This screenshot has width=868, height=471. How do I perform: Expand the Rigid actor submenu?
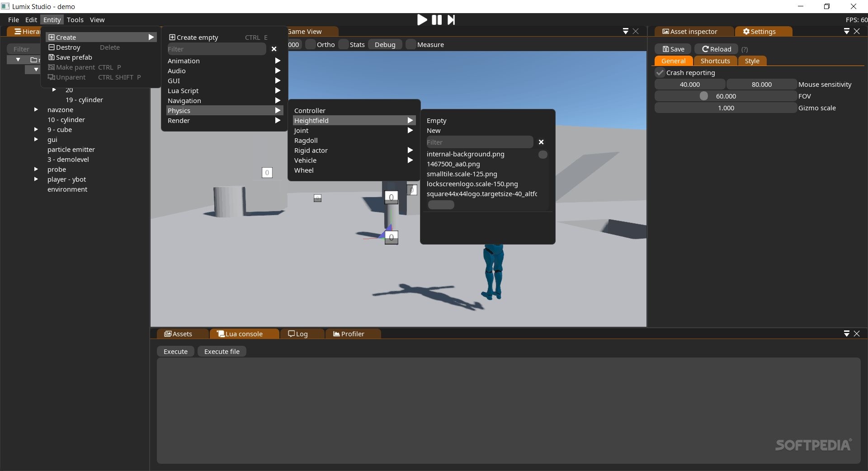point(354,151)
